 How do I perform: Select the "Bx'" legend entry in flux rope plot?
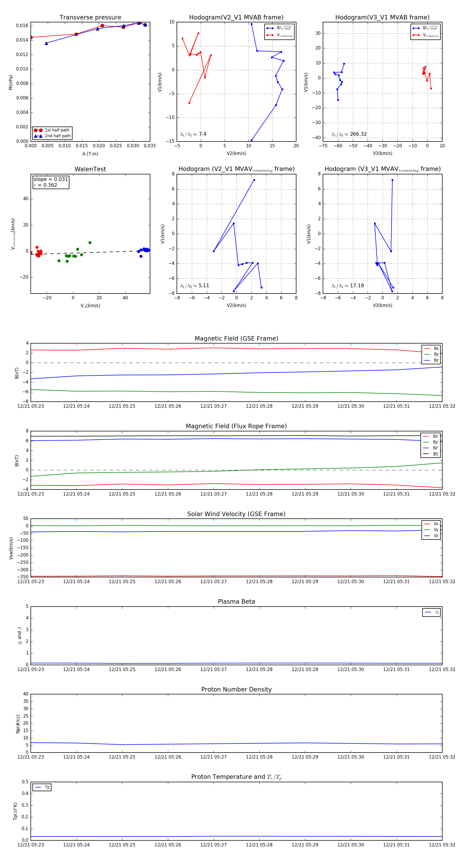431,436
